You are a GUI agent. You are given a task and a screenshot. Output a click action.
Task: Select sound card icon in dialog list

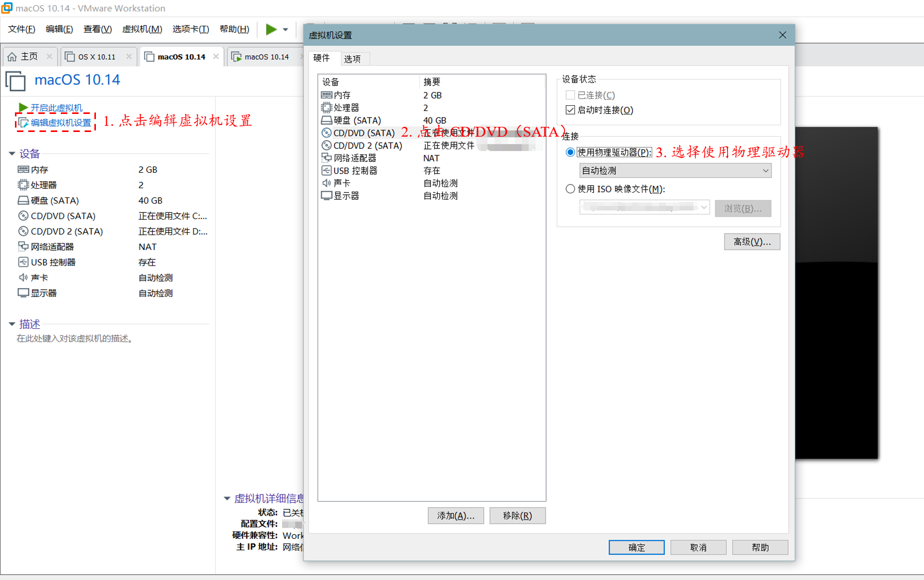[x=326, y=183]
